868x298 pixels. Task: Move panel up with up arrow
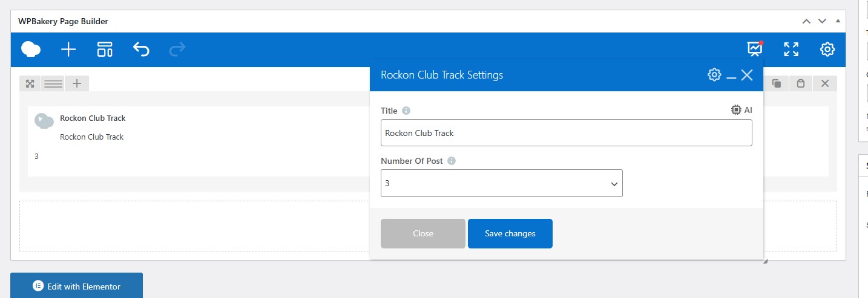pos(806,21)
